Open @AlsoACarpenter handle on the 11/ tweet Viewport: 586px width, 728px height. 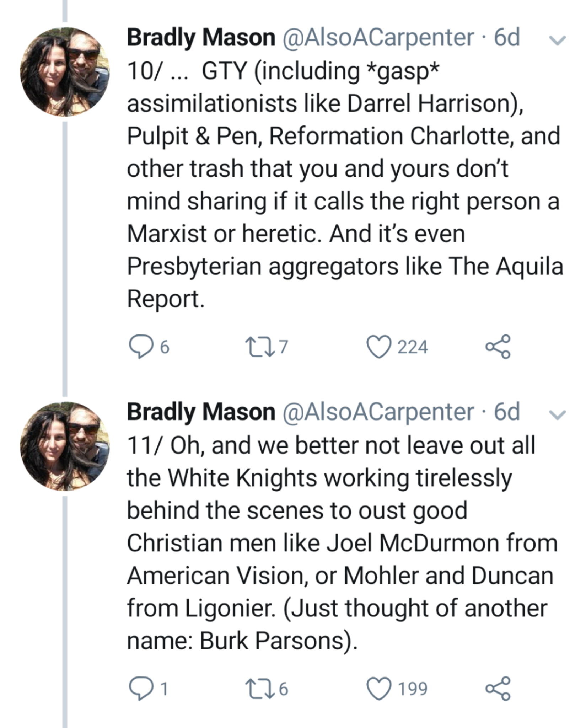[x=378, y=412]
